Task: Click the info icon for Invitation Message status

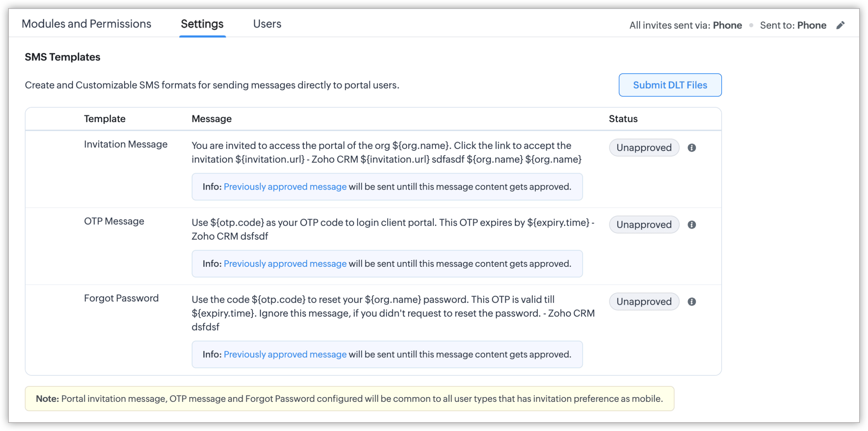Action: click(x=692, y=148)
